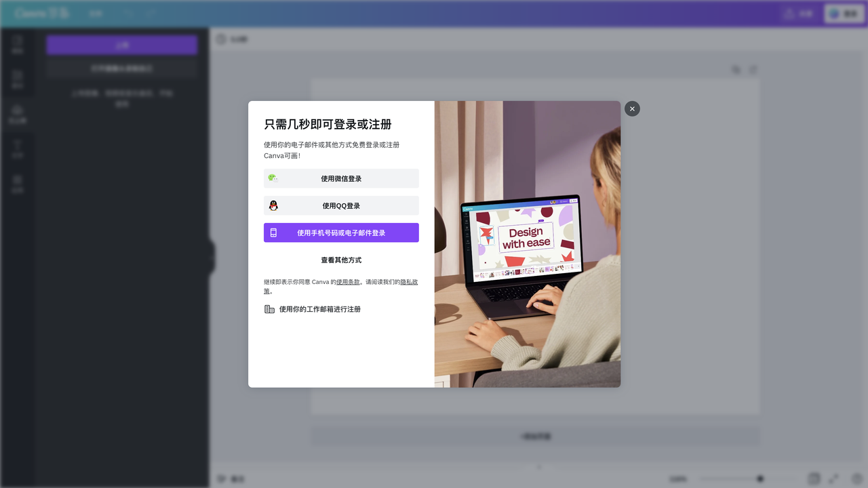
Task: Click the fullscreen icon in bottom bar
Action: [833, 479]
